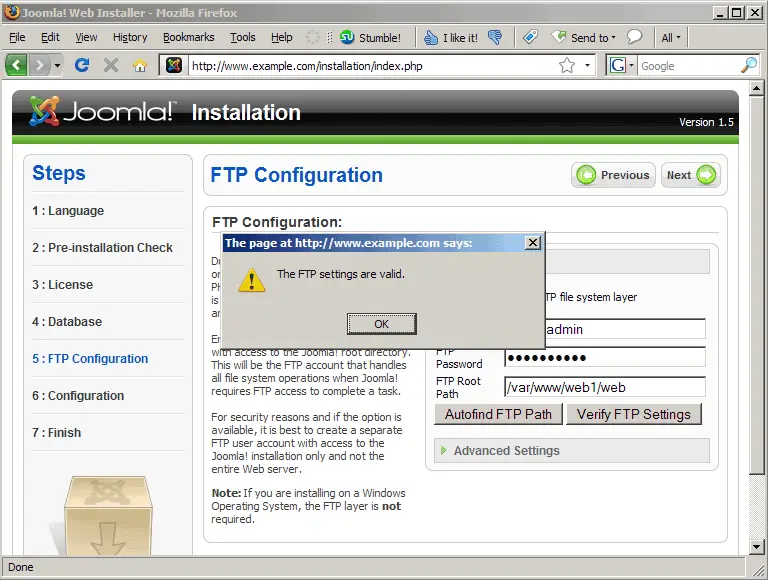Click the Autofind FTP Path button
Viewport: 768px width, 580px height.
pos(498,414)
